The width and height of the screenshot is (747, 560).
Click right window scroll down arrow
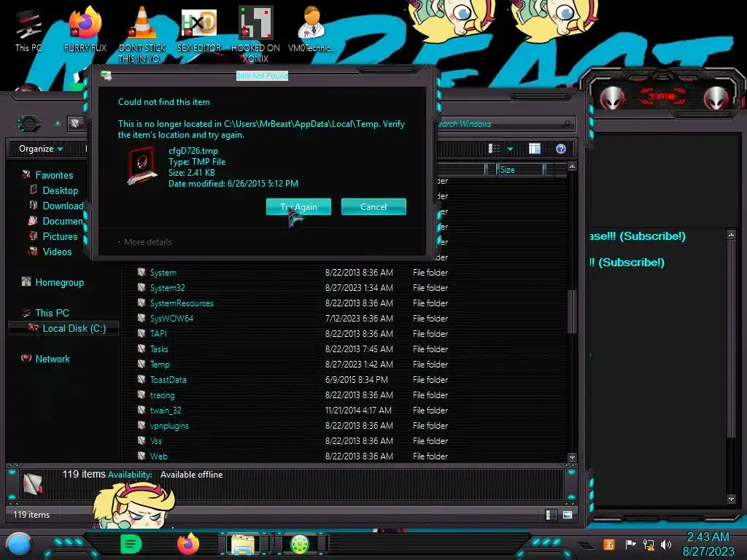click(731, 499)
